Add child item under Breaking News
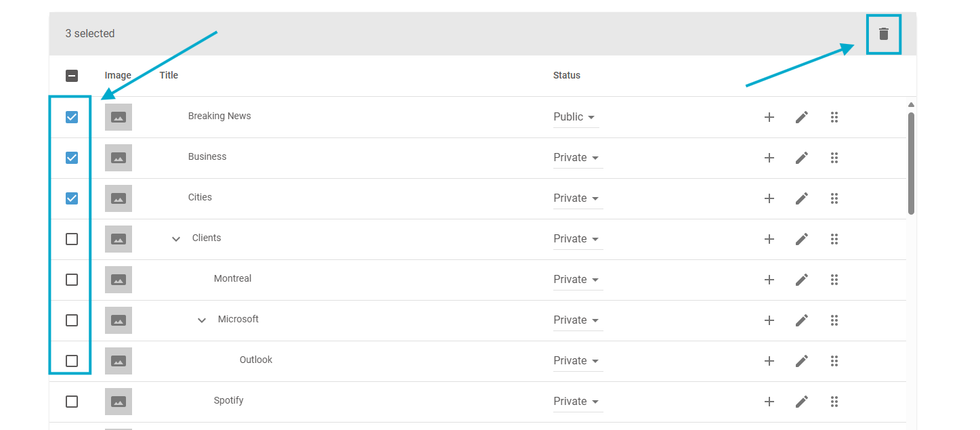Viewport: 980px width, 430px height. [769, 117]
